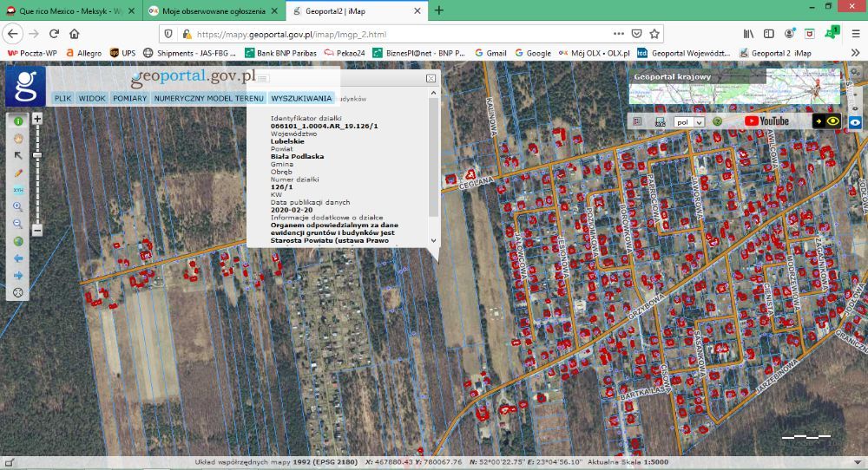
Task: Open the Geoportal 2 iMap bookmark
Action: click(775, 53)
